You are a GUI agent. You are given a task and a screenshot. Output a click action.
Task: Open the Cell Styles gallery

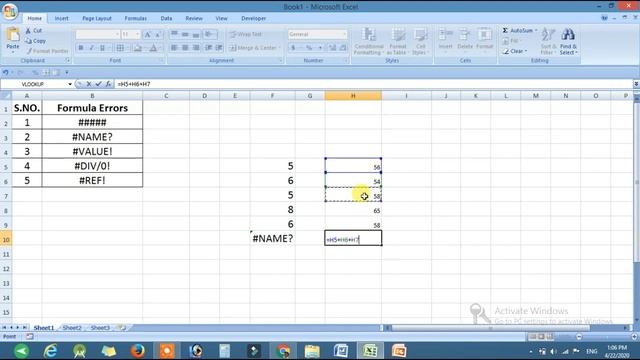tap(420, 41)
